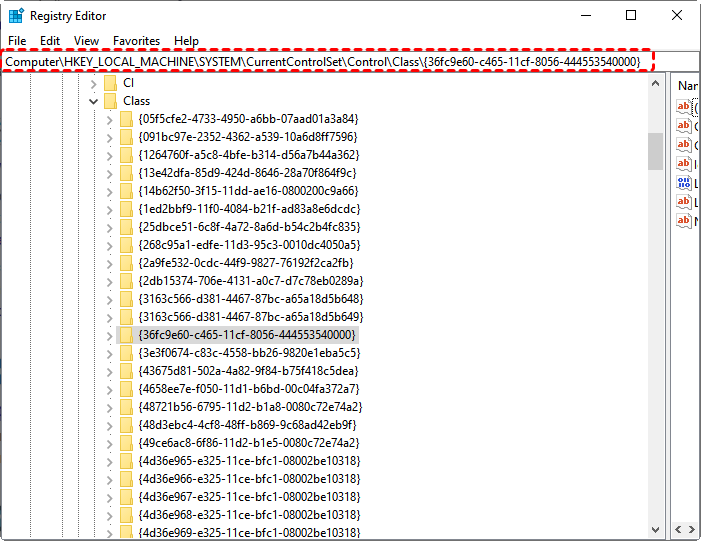Open the Edit menu
The image size is (701, 541).
pos(50,41)
